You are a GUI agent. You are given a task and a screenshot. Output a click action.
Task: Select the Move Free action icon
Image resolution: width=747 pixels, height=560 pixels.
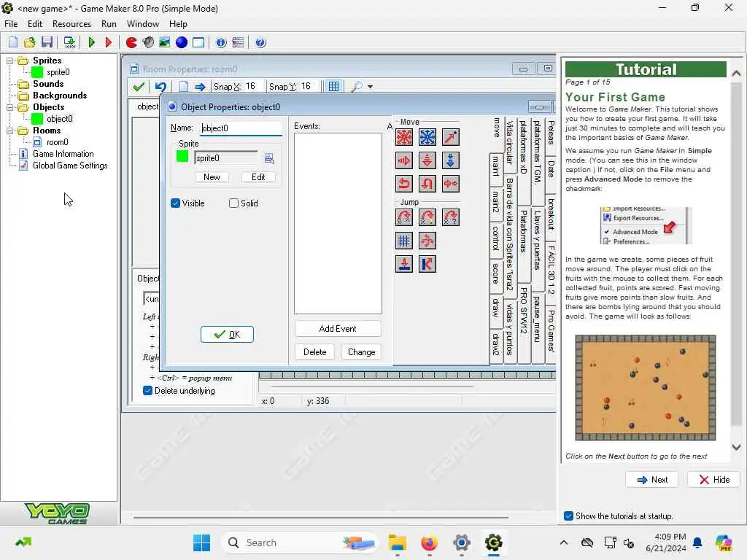(x=427, y=137)
